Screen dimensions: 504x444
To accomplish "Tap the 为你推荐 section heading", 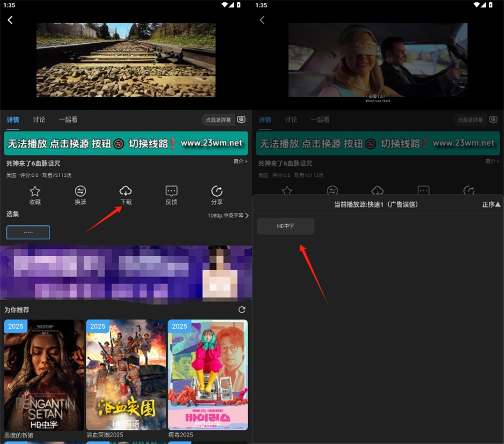I will 17,310.
